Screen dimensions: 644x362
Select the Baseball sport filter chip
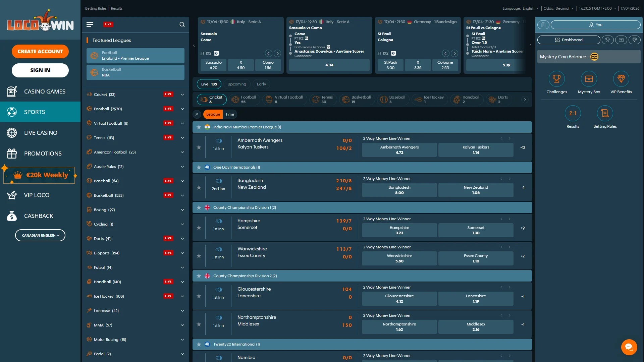pyautogui.click(x=393, y=100)
